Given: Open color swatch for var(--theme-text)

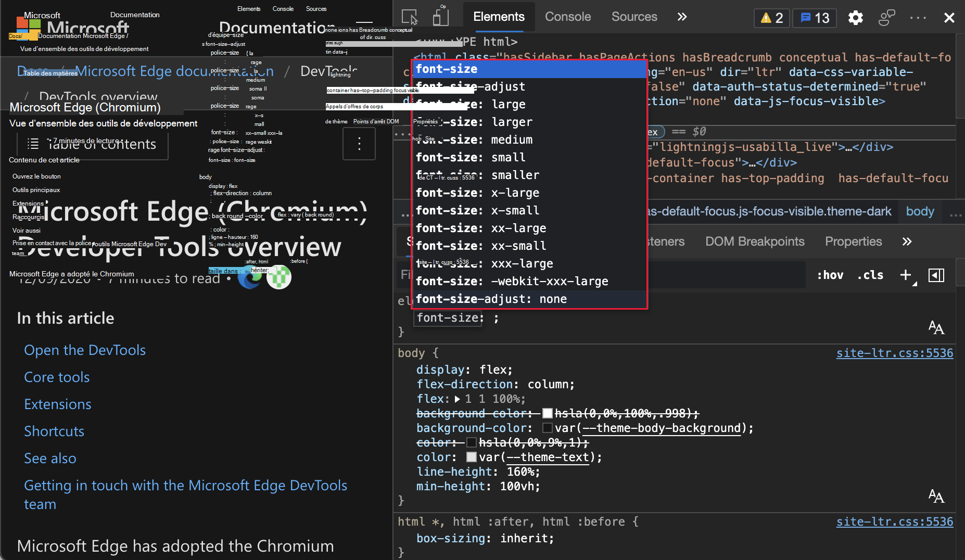Looking at the screenshot, I should click(x=471, y=457).
